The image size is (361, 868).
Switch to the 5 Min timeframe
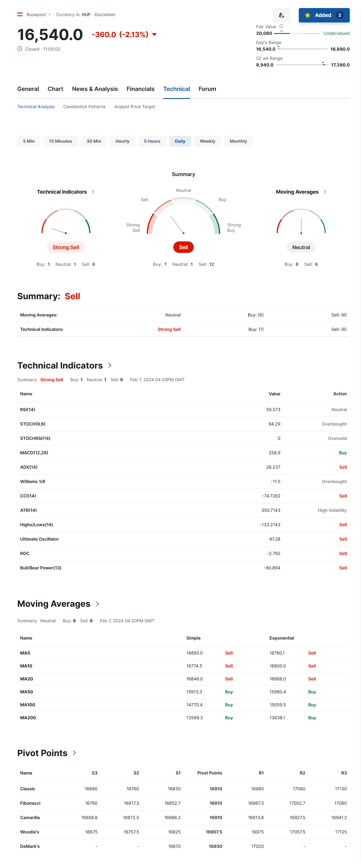click(29, 141)
